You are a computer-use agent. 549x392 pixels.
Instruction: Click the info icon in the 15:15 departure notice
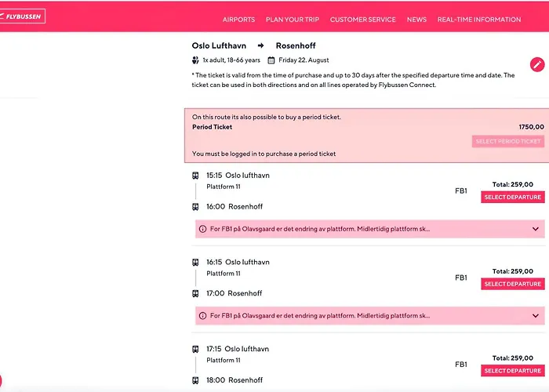tap(202, 229)
